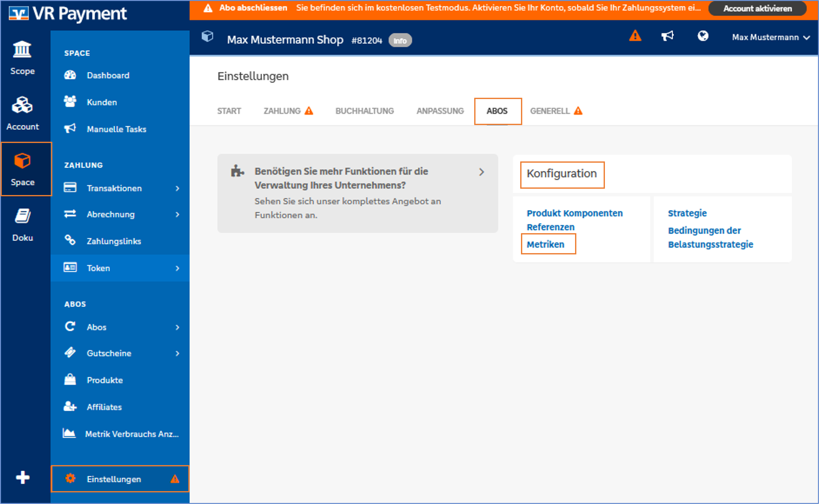Click the Gutscheine ticket icon
The height and width of the screenshot is (504, 819).
click(70, 352)
